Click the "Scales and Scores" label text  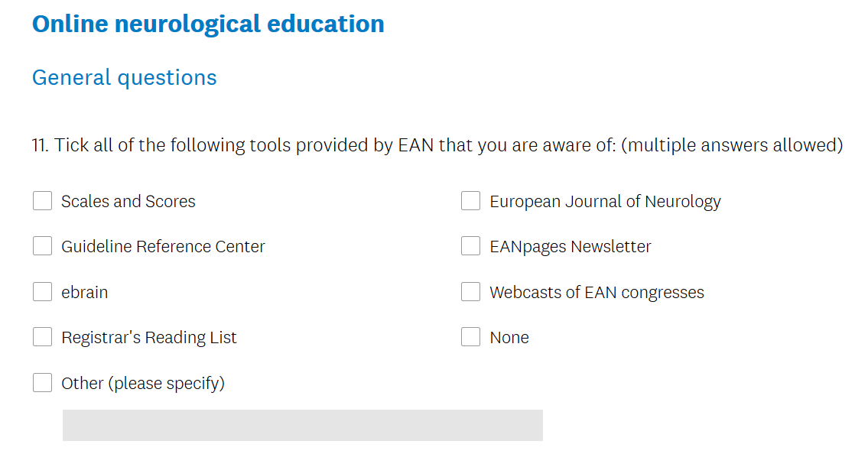[128, 202]
